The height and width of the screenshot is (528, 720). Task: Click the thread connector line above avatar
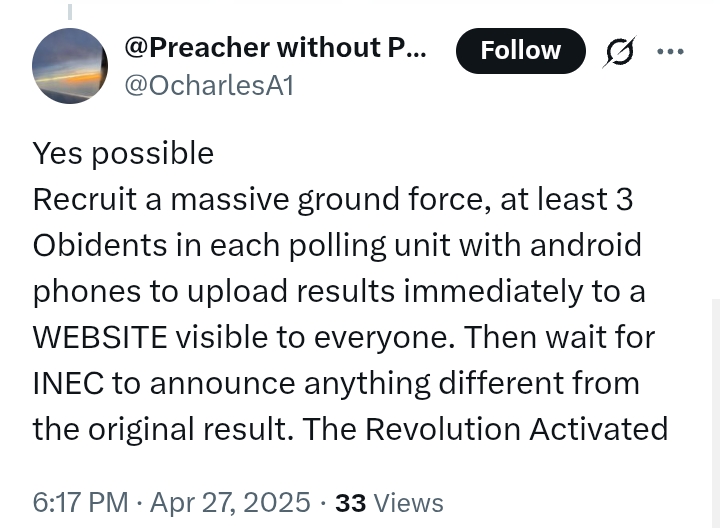(70, 11)
